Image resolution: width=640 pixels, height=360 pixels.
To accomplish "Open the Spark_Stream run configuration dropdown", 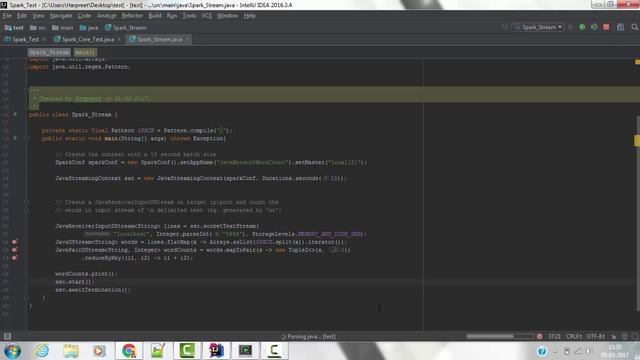I will click(538, 27).
